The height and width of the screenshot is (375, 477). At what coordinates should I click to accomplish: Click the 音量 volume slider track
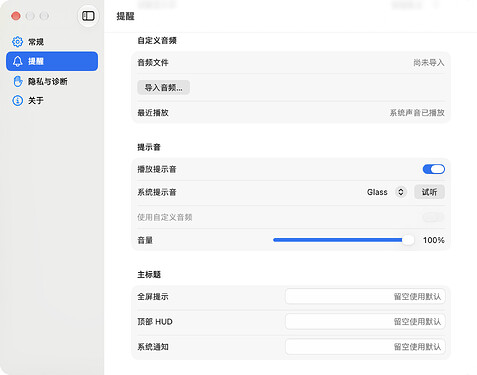343,240
